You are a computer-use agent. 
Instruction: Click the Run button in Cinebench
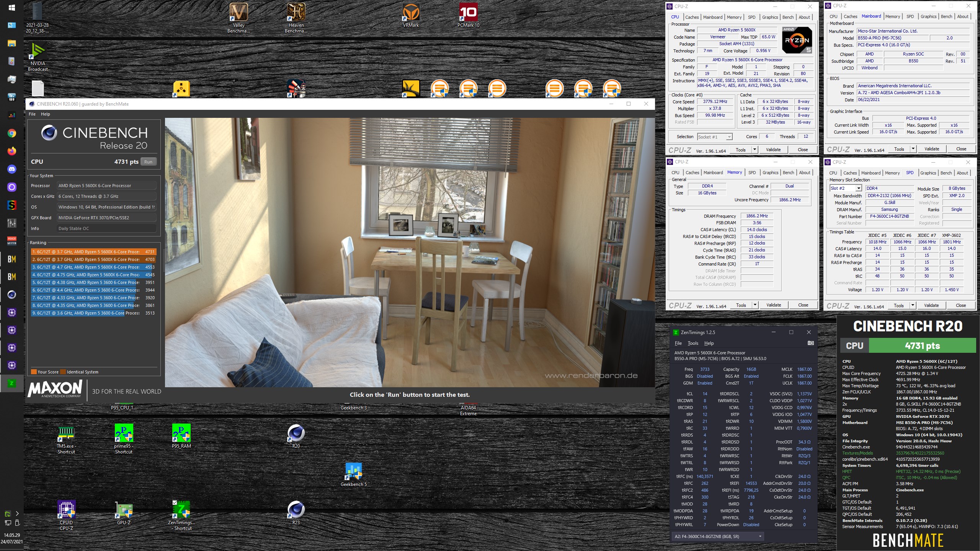click(x=148, y=162)
